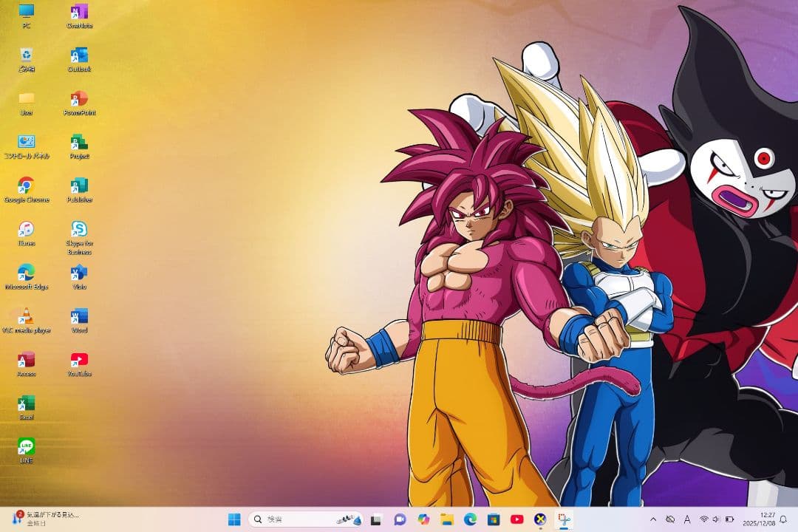798x532 pixels.
Task: Select the Recycle Bin icon
Action: tap(27, 55)
